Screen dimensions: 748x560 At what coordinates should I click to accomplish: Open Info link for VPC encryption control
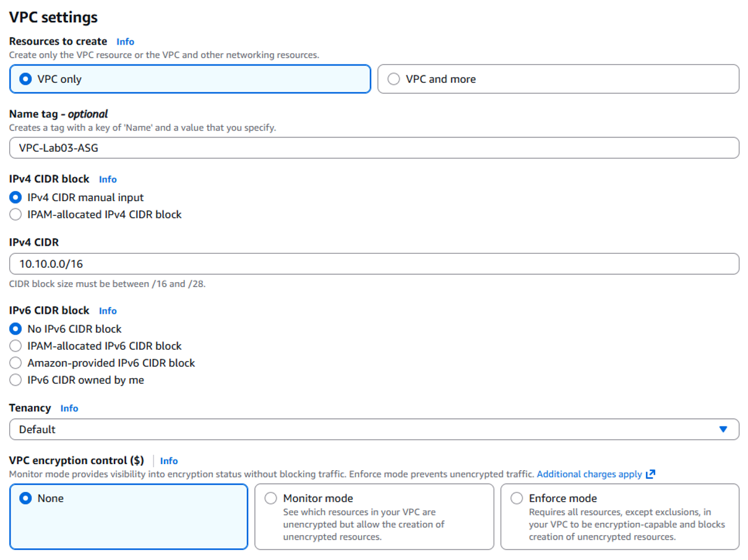tap(169, 461)
